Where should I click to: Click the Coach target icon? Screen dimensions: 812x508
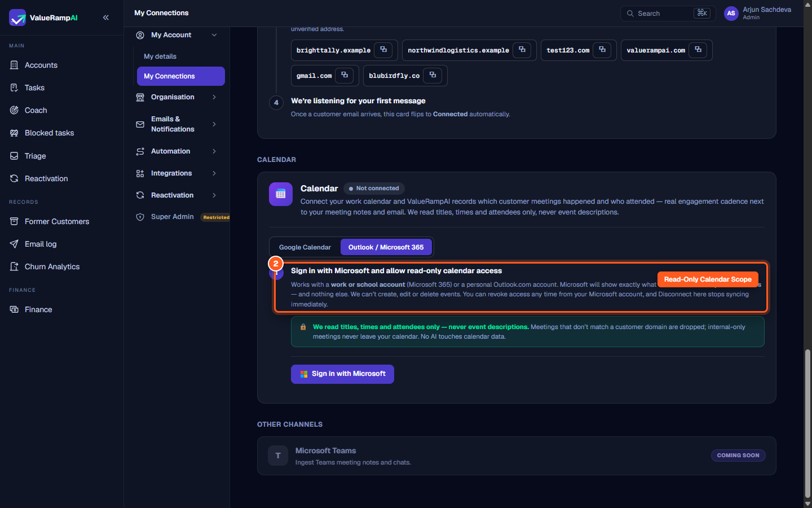point(14,110)
